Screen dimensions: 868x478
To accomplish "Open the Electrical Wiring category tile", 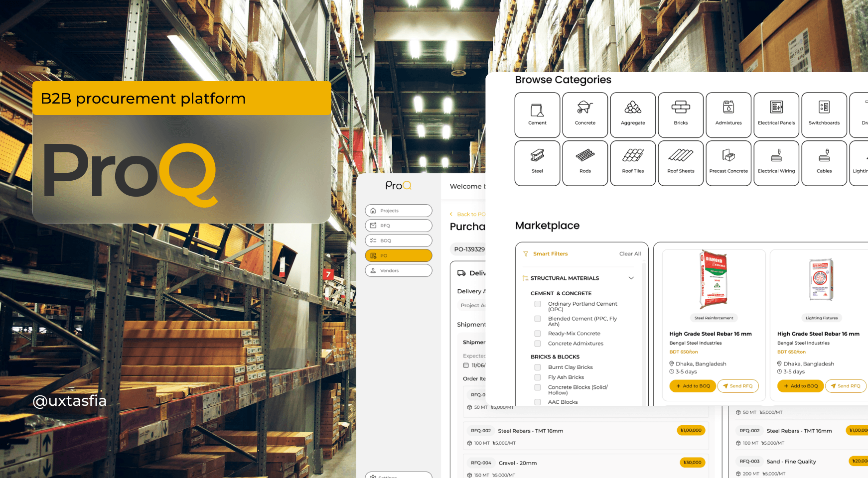I will pos(776,163).
